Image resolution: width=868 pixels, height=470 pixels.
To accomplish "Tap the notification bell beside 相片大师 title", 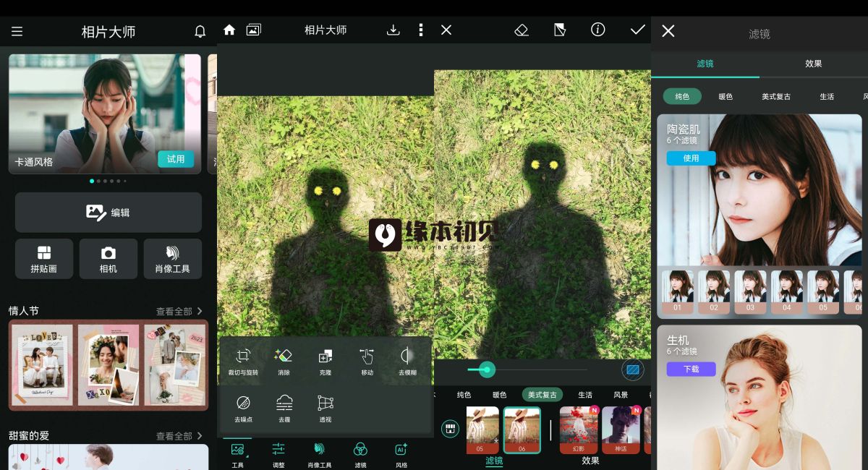I will [200, 32].
